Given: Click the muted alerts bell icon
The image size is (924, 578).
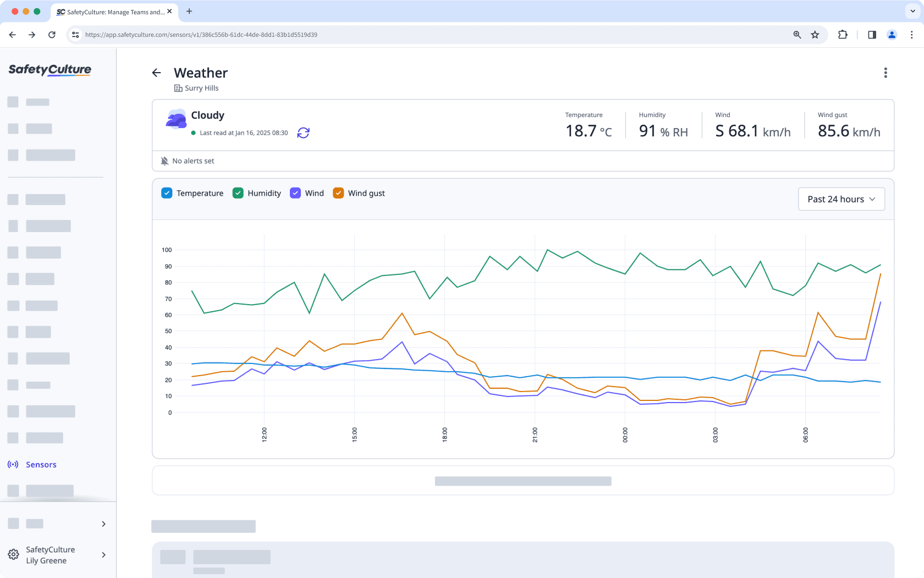Looking at the screenshot, I should click(164, 161).
